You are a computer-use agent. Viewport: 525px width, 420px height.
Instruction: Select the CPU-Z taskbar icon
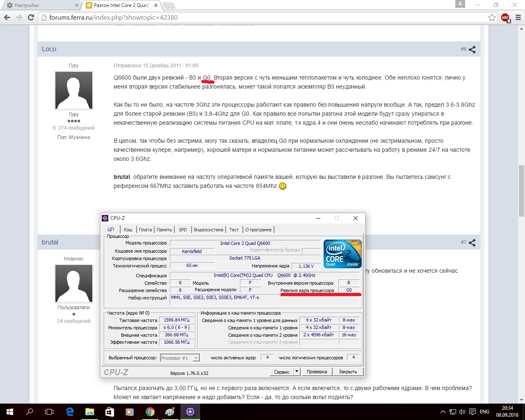190,412
